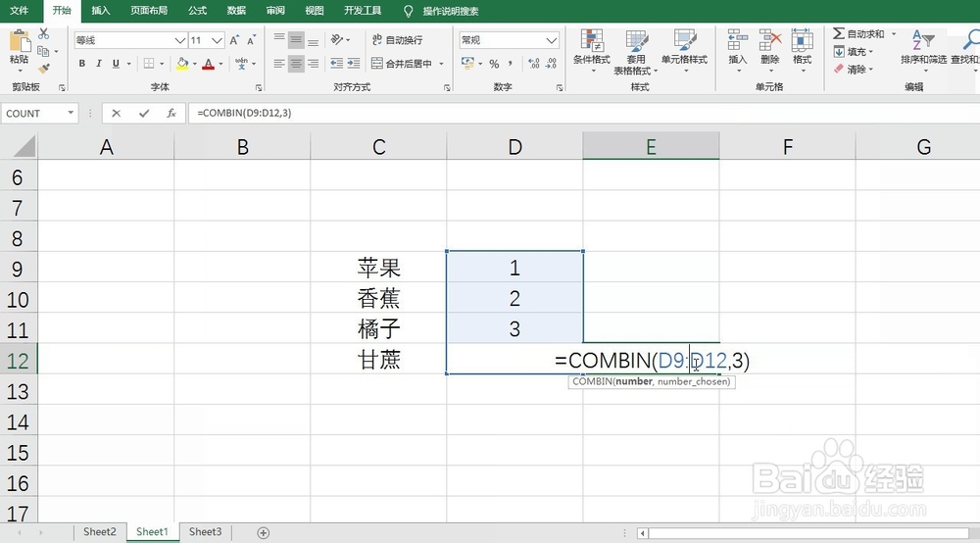Open the 合并后居中 dropdown arrow
Screen dimensions: 980x543
tap(441, 64)
